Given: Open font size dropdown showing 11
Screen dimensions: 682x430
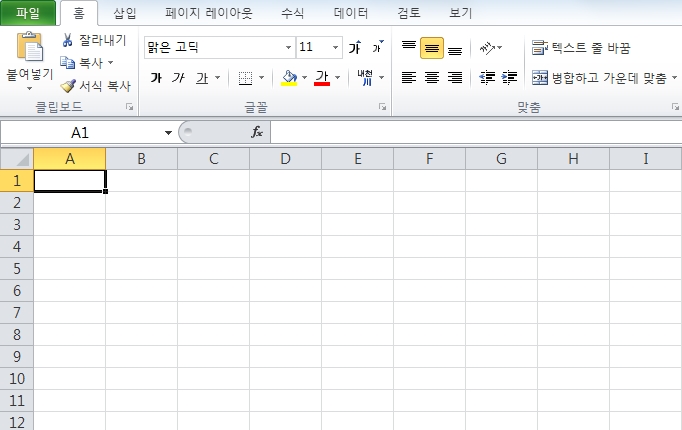Looking at the screenshot, I should pyautogui.click(x=335, y=47).
